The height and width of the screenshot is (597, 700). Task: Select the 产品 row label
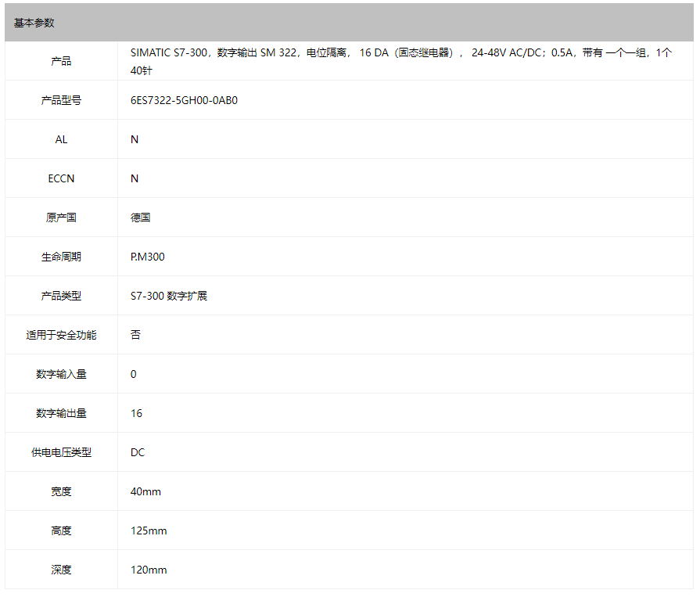tap(61, 61)
